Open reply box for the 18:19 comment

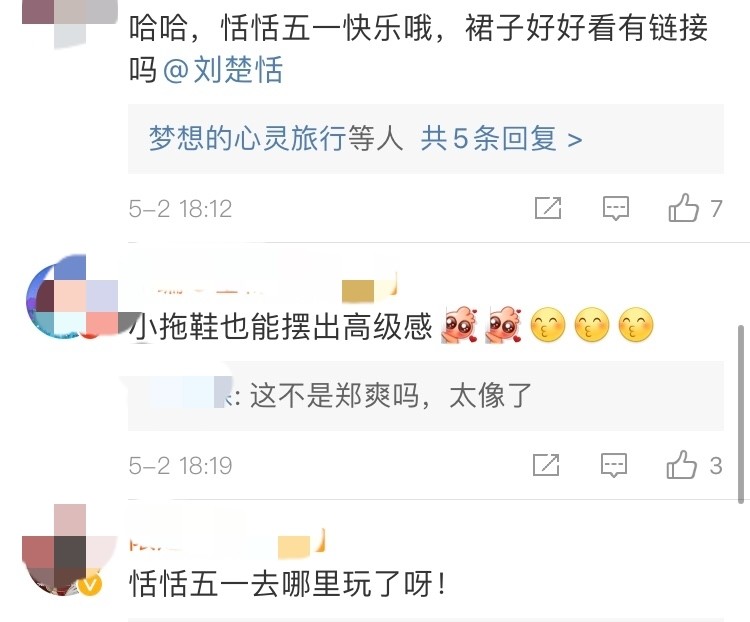tap(614, 465)
